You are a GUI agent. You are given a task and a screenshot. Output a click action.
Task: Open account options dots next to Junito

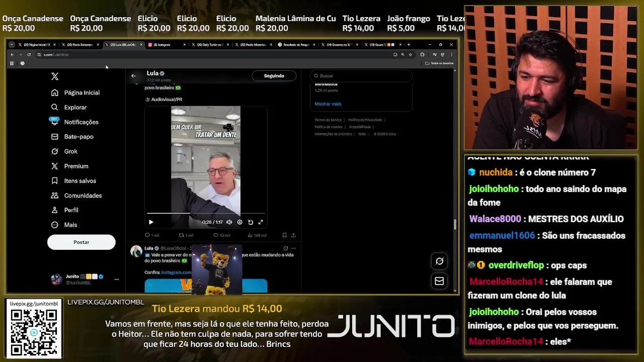pos(116,279)
